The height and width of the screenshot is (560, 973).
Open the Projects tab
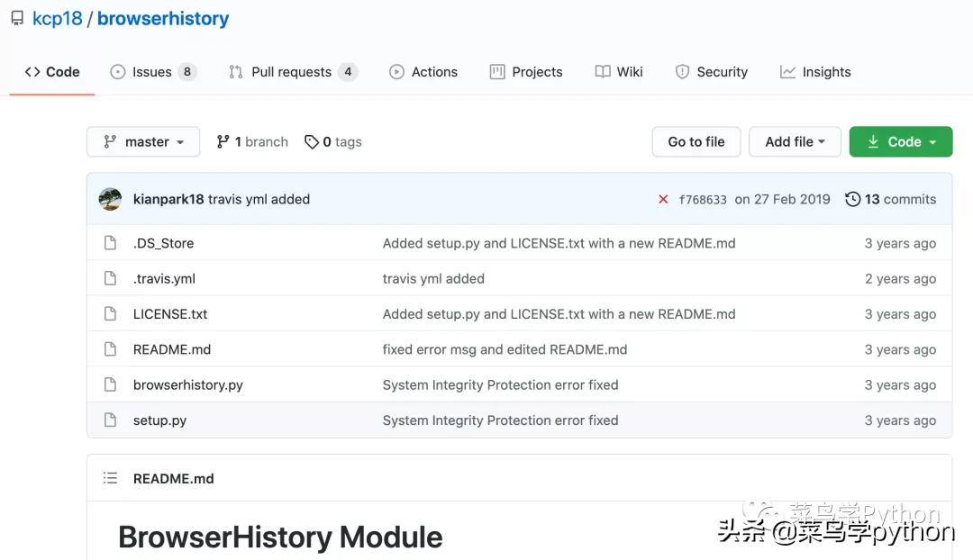click(526, 72)
